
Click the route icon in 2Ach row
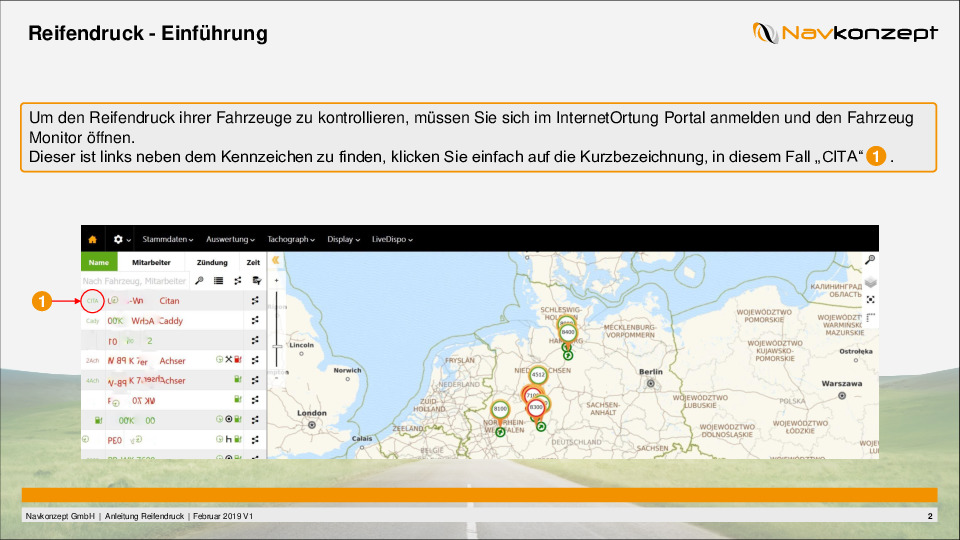pyautogui.click(x=255, y=360)
